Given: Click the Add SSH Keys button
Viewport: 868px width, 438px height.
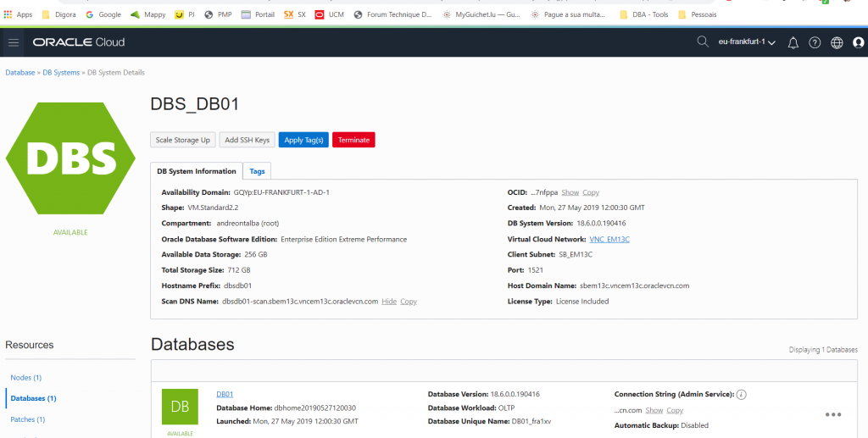Looking at the screenshot, I should coord(247,140).
